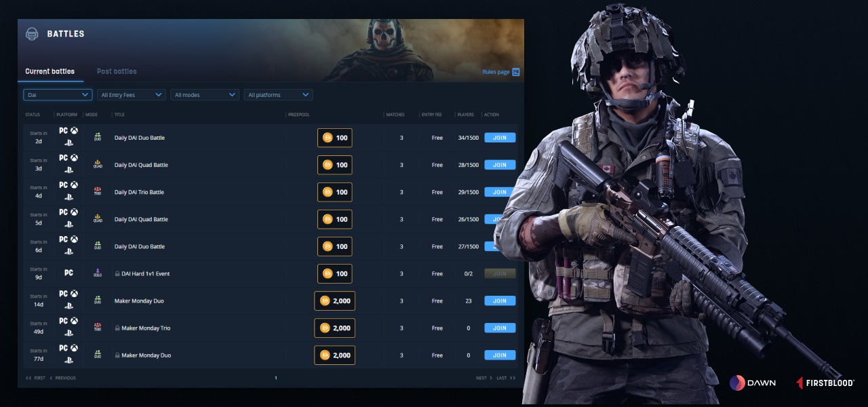868x407 pixels.
Task: Click the Duo mode icon for battle starting in 77d
Action: coord(98,355)
